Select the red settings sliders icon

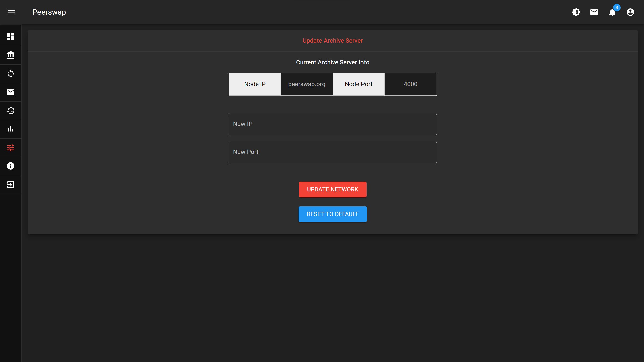(11, 148)
